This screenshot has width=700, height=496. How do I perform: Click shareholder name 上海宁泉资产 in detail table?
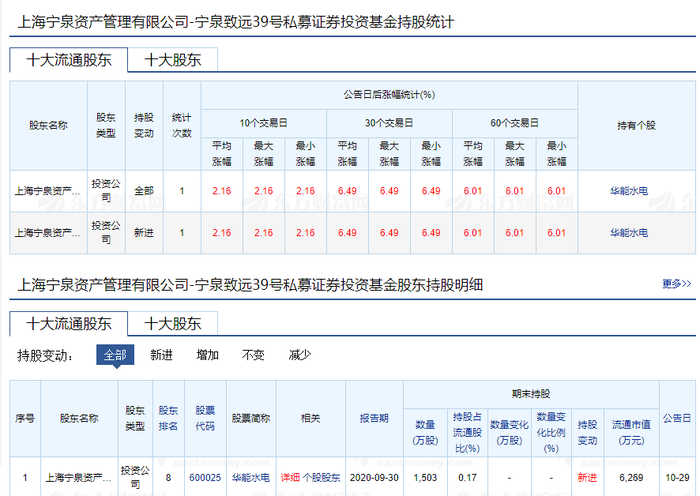pyautogui.click(x=79, y=478)
